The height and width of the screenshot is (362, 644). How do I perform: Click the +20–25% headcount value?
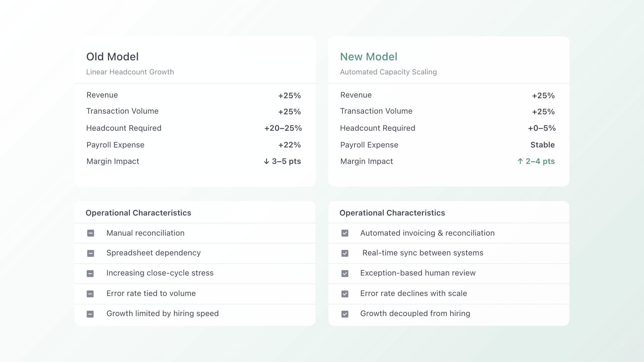pyautogui.click(x=283, y=128)
